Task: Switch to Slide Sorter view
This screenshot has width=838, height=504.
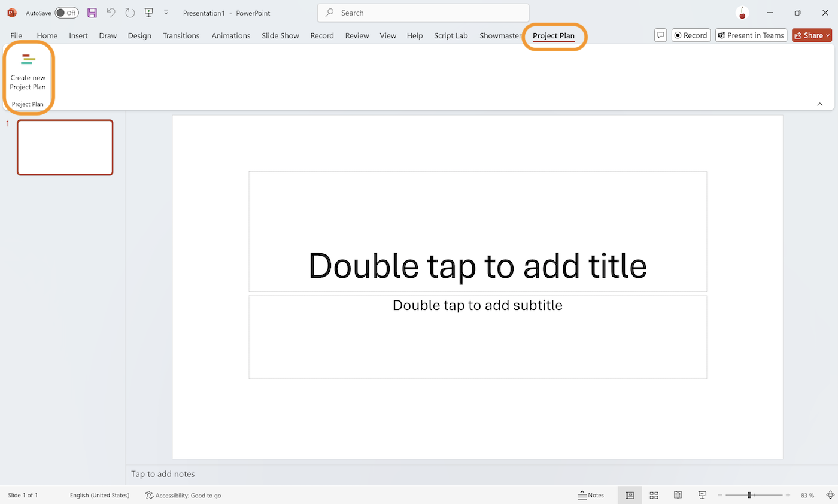Action: (654, 495)
